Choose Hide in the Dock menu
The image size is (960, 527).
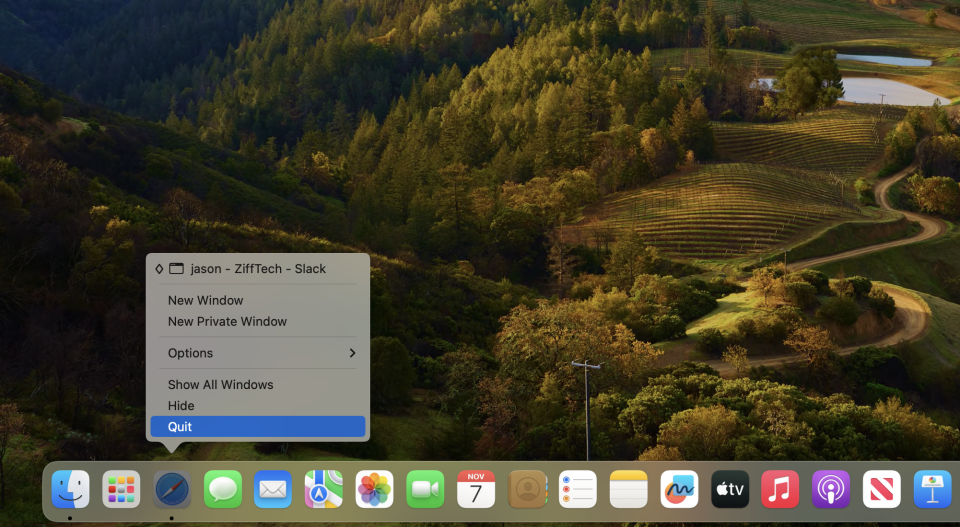point(181,406)
